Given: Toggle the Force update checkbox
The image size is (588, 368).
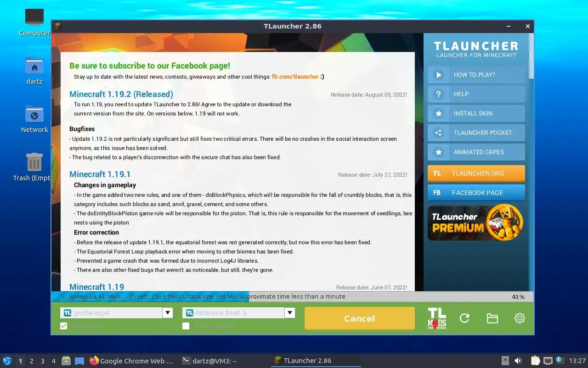Looking at the screenshot, I should [x=186, y=326].
